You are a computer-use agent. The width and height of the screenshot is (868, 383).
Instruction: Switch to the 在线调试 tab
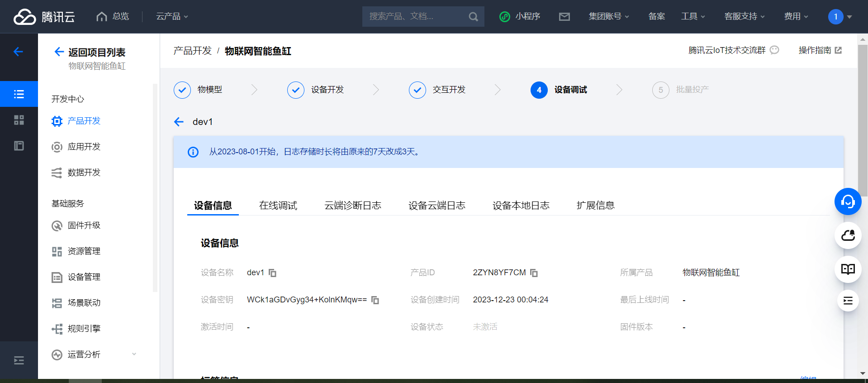pyautogui.click(x=278, y=206)
